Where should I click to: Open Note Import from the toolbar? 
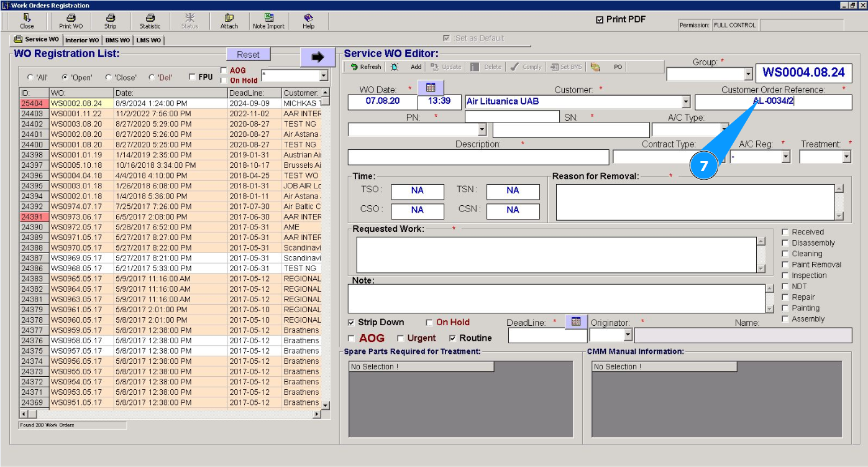click(x=268, y=18)
